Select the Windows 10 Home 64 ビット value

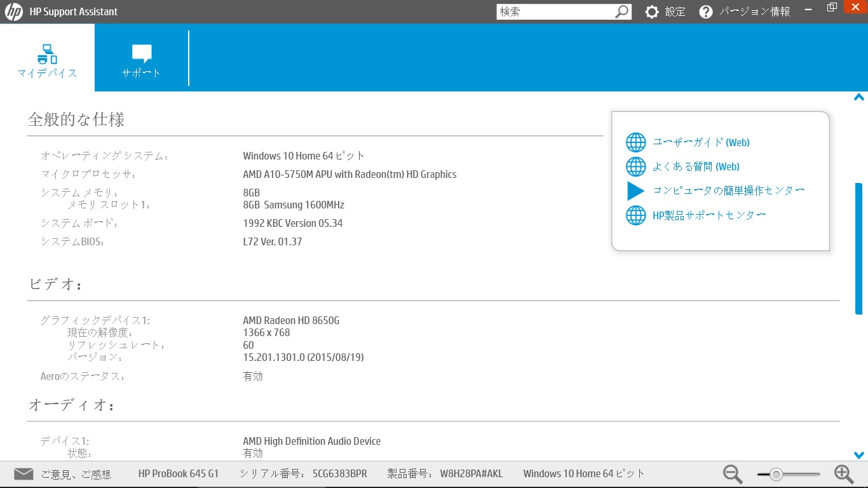click(x=304, y=156)
